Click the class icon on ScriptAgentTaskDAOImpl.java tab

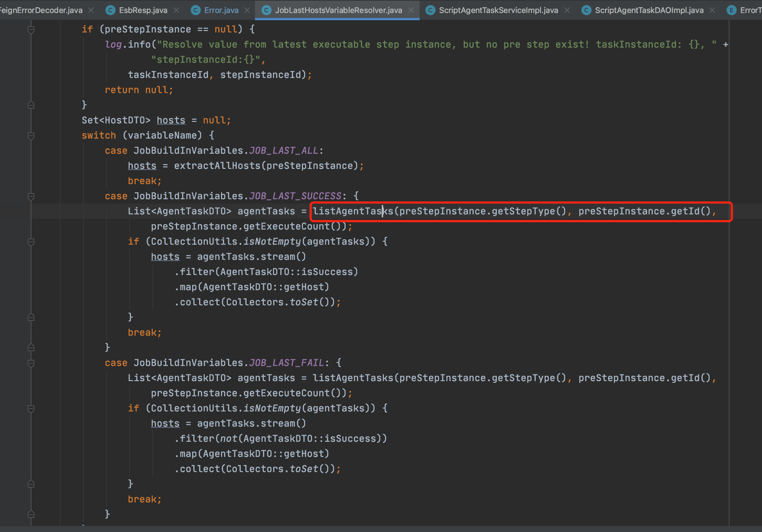click(586, 10)
